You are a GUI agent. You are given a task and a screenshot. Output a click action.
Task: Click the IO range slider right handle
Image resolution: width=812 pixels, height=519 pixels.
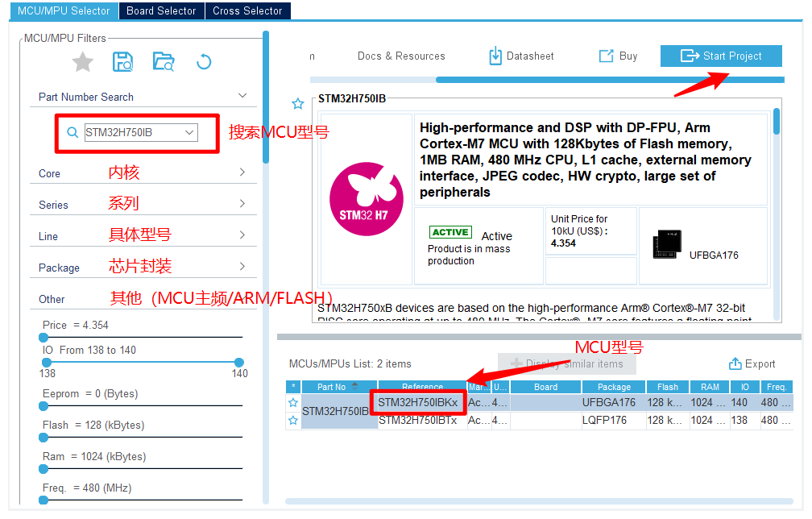[239, 363]
